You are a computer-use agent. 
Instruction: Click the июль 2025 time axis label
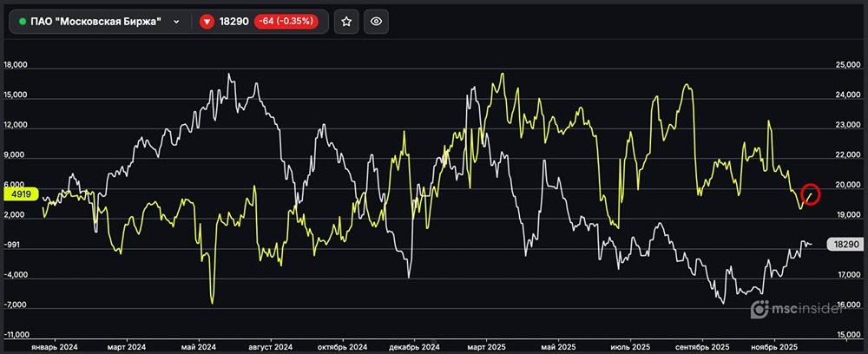point(630,347)
